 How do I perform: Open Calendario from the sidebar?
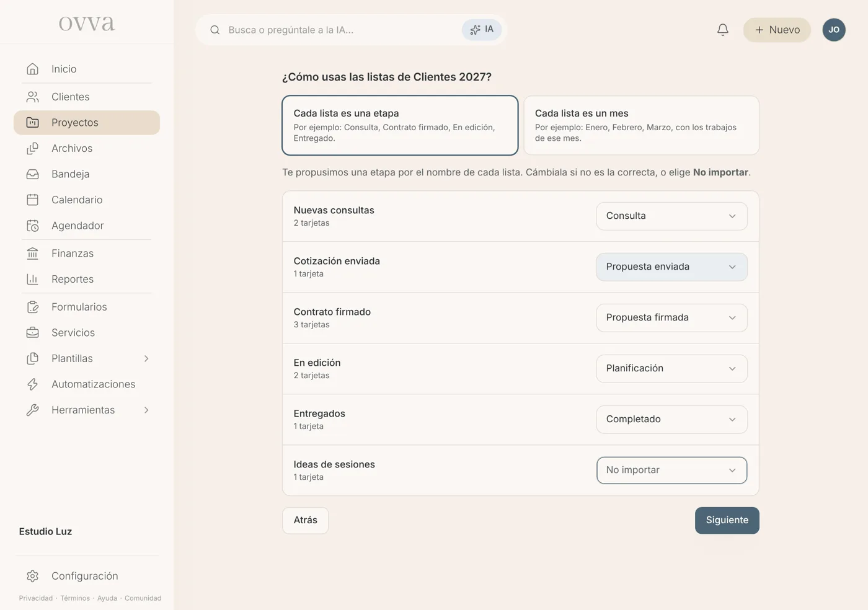pos(87,200)
